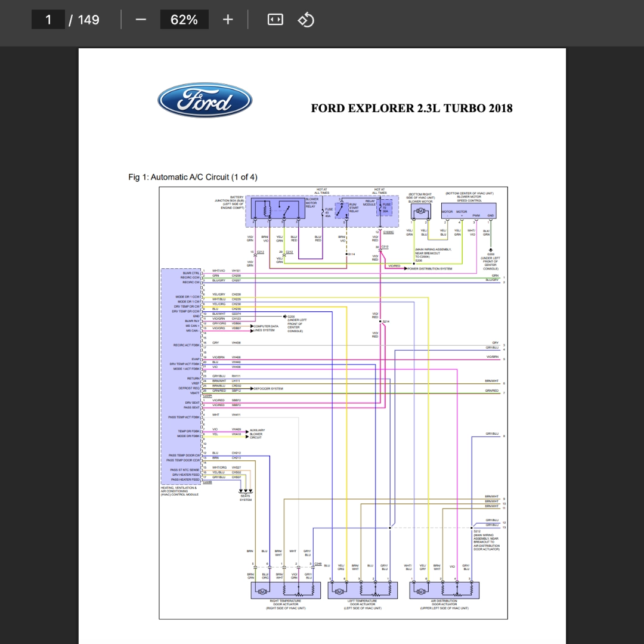Click the Power Distribution System label
The width and height of the screenshot is (644, 644).
click(x=429, y=268)
